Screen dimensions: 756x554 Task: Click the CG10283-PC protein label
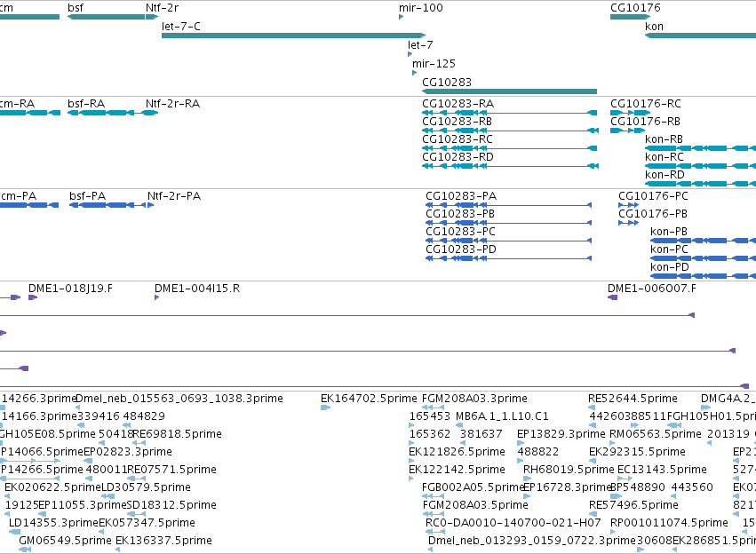tap(460, 232)
